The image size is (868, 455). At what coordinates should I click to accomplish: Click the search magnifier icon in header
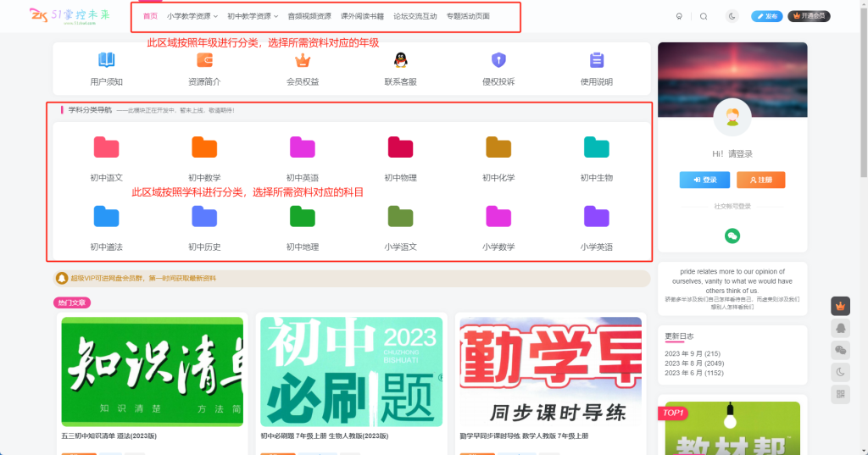tap(704, 16)
